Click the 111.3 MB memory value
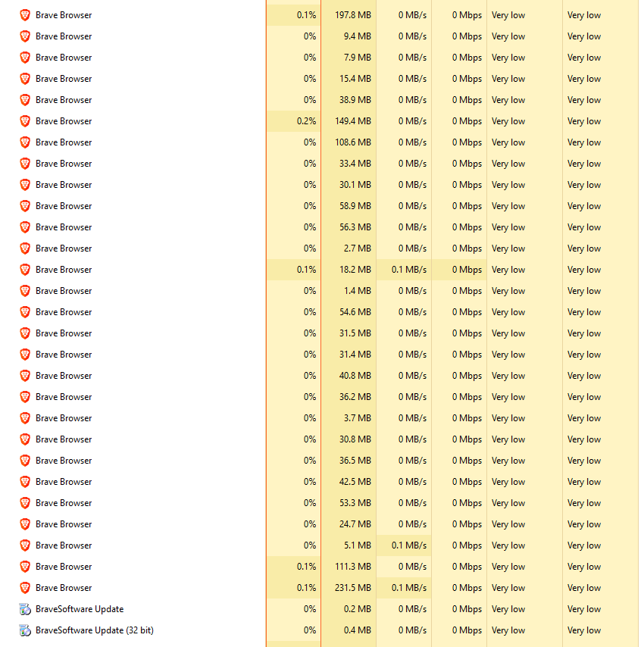Viewport: 644px width, 647px height. [353, 567]
